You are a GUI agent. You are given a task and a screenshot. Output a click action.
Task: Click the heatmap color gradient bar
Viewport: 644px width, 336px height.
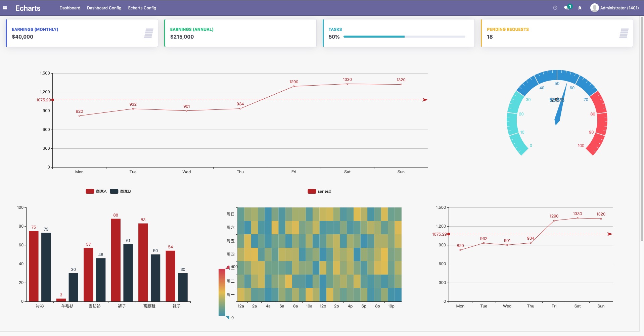222,292
